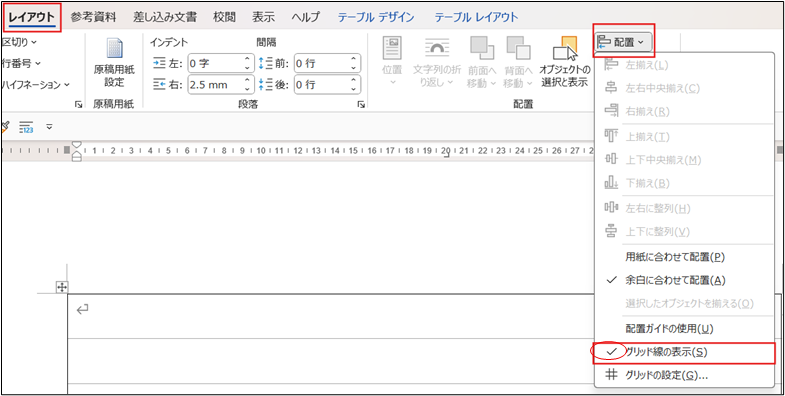Screen dimensions: 785x396
Task: Expand the 行番号 dropdown
Action: 21,63
